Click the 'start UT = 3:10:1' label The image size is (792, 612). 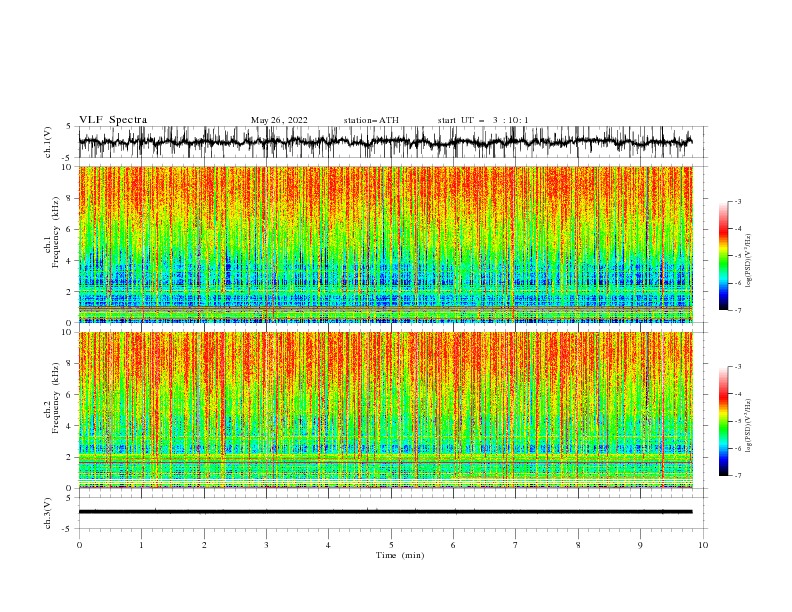(483, 120)
